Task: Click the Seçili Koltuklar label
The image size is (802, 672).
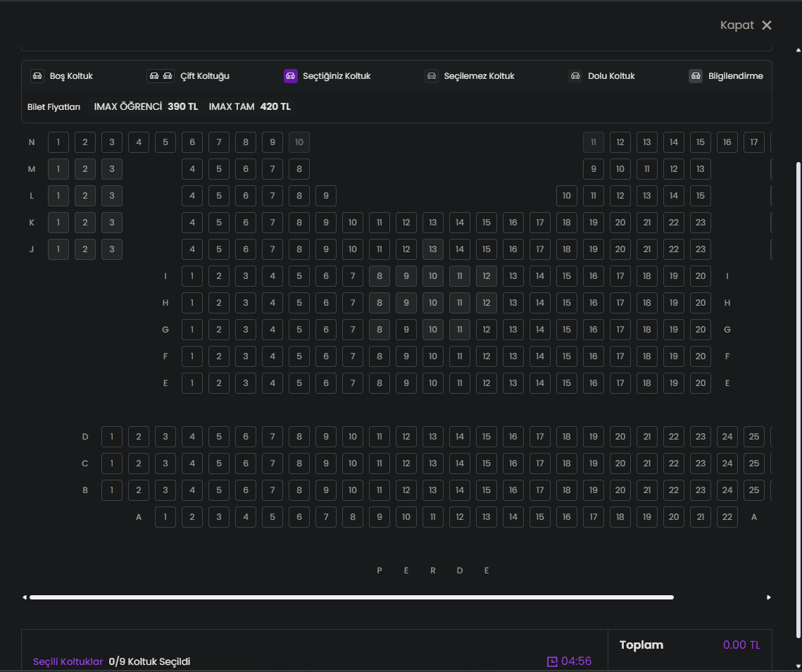Action: tap(68, 661)
